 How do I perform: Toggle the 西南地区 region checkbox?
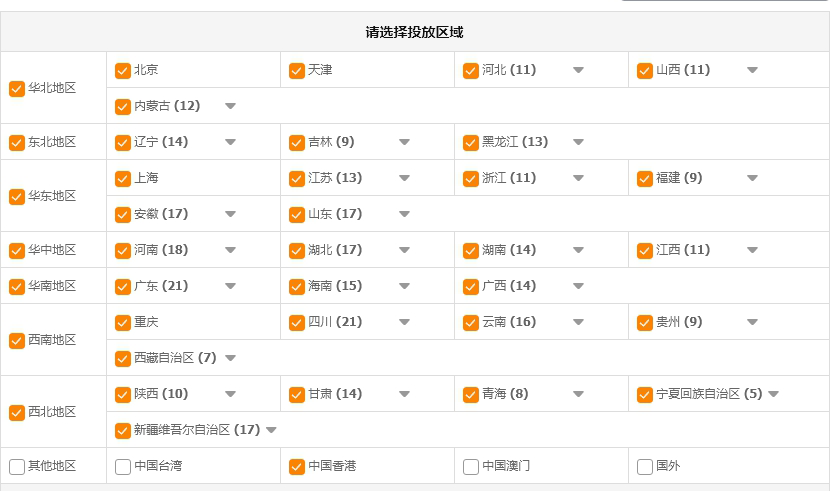17,341
